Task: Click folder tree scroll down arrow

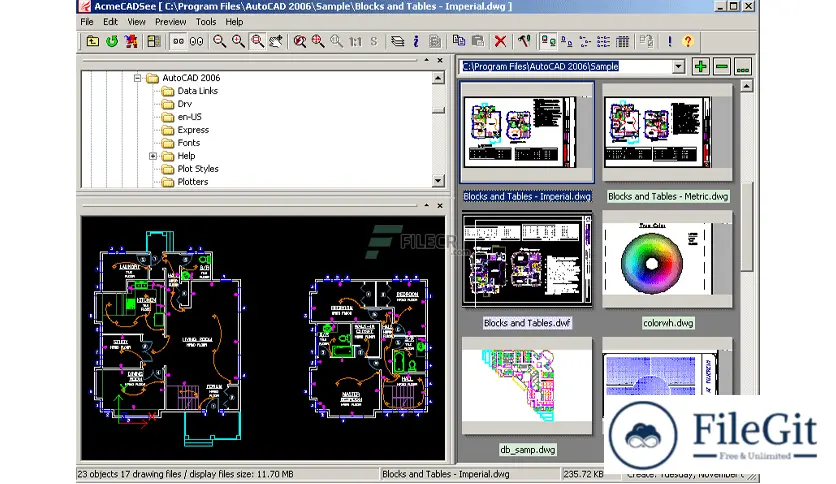Action: coord(438,181)
